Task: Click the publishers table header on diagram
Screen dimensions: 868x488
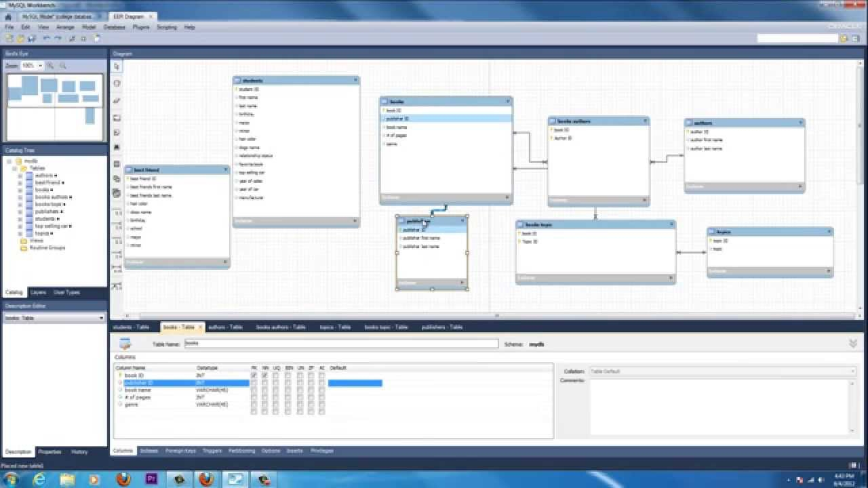Action: coord(432,221)
